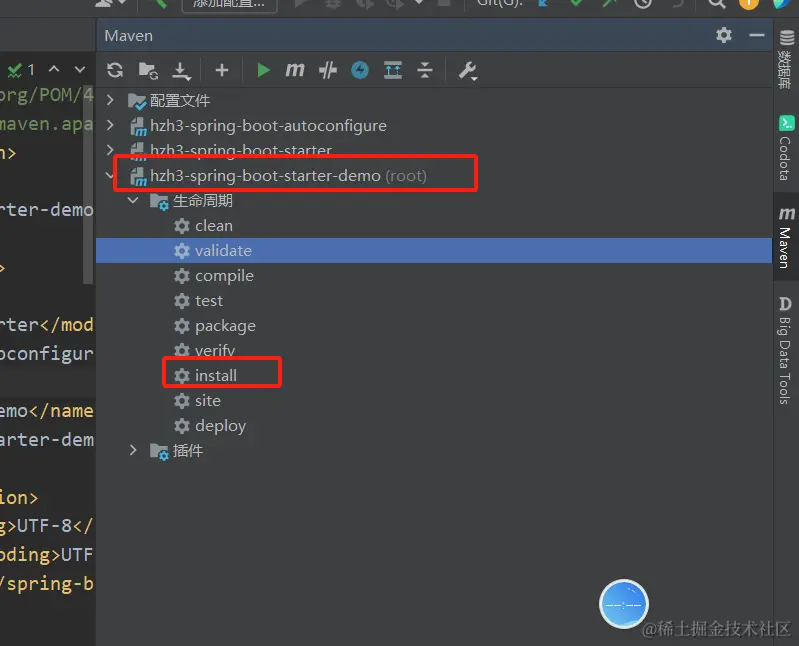Screen dimensions: 799x646
Task: Open the Codota side tab
Action: coord(785,148)
